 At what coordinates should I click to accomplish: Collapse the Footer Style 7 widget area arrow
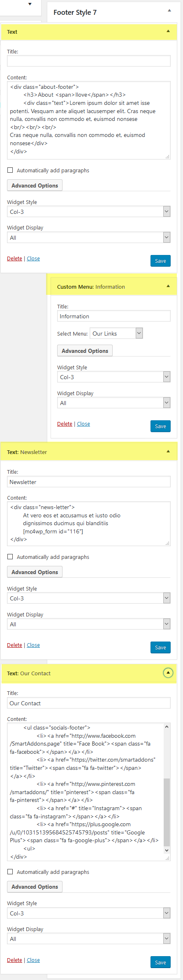tap(169, 10)
